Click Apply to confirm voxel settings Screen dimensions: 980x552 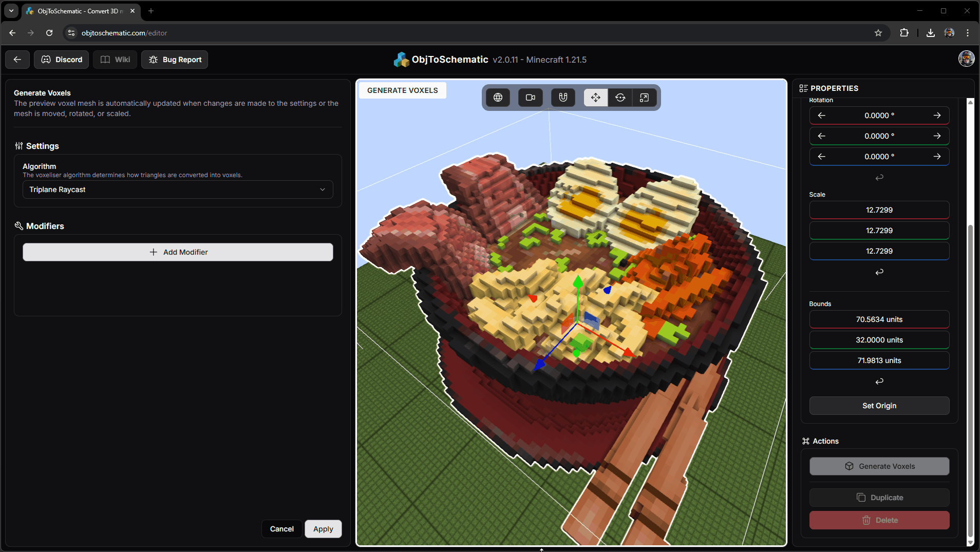tap(323, 529)
